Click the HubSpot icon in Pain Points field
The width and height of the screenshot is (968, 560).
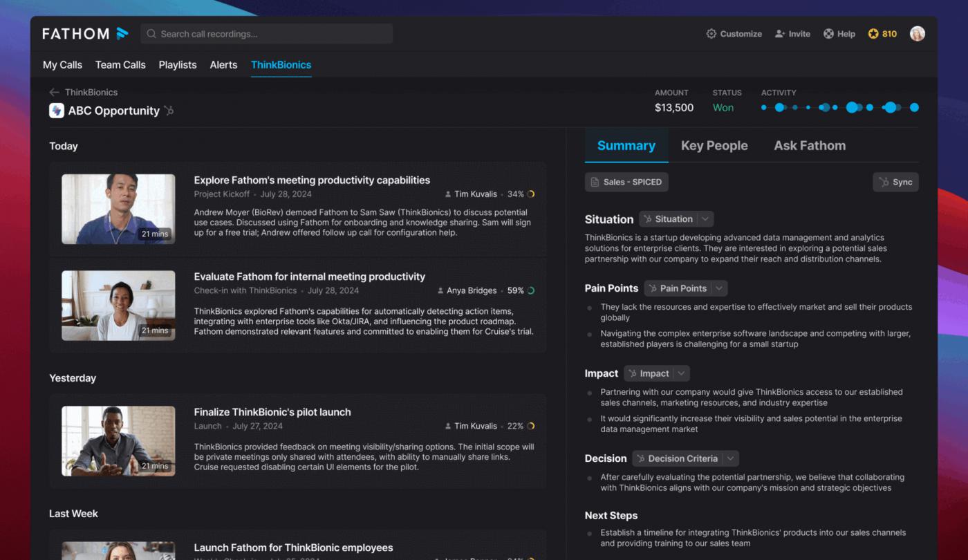point(653,288)
